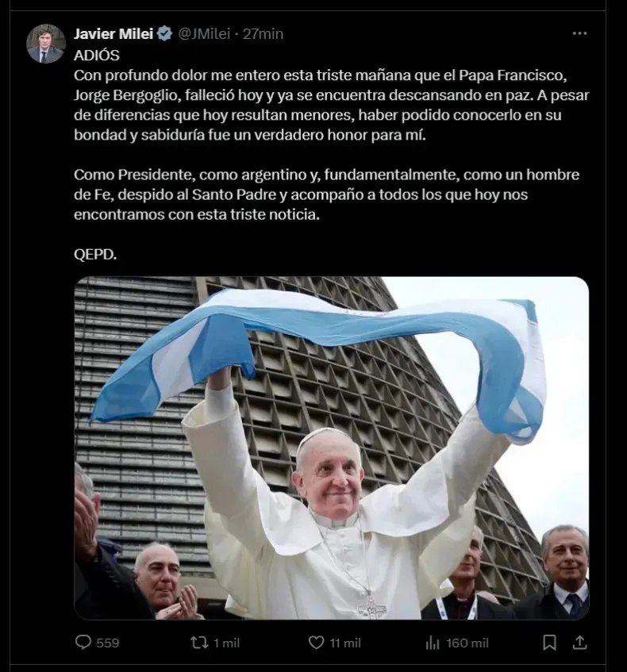Click the 11 mil likes count
This screenshot has width=627, height=672.
[x=345, y=643]
